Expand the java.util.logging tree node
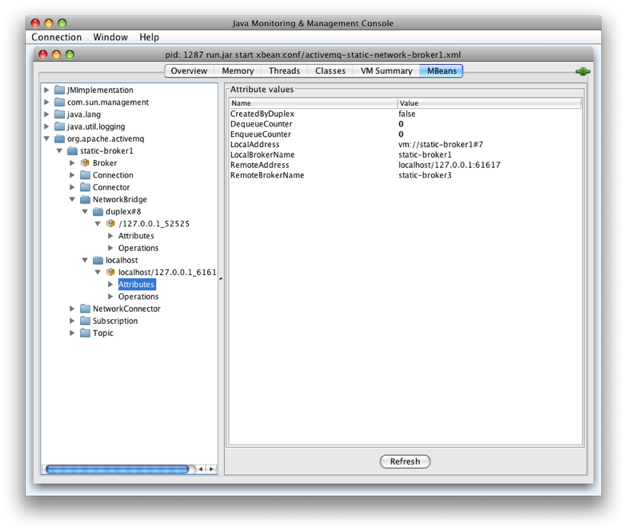This screenshot has height=531, width=627. [46, 126]
